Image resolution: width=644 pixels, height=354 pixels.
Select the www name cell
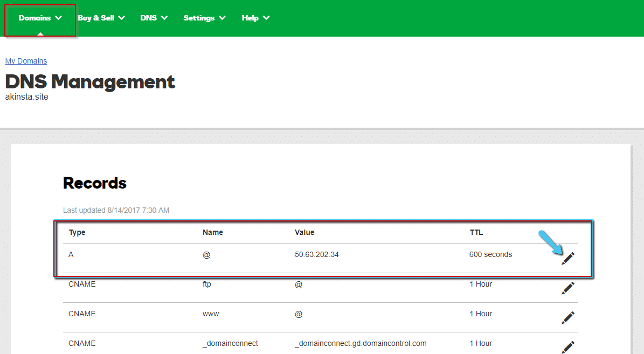[x=211, y=314]
